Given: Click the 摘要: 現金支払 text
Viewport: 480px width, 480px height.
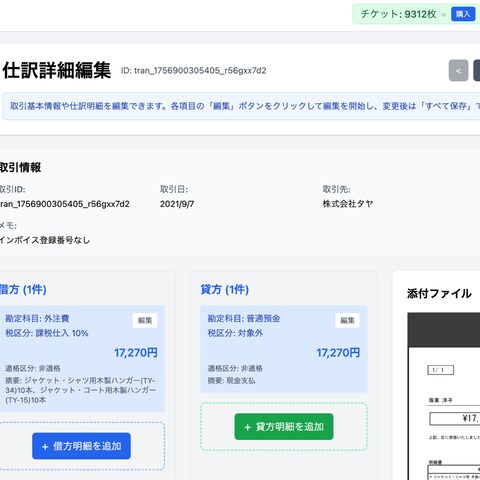Looking at the screenshot, I should (x=231, y=380).
